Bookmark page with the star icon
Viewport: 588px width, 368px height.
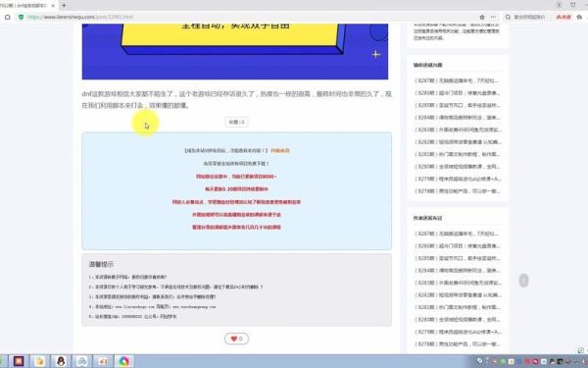point(482,17)
